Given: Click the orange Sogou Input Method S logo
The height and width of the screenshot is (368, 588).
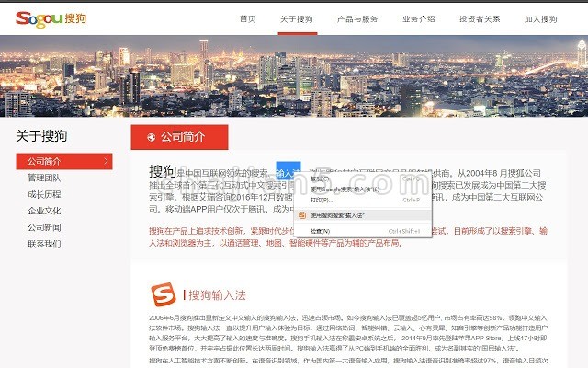Looking at the screenshot, I should 164,294.
